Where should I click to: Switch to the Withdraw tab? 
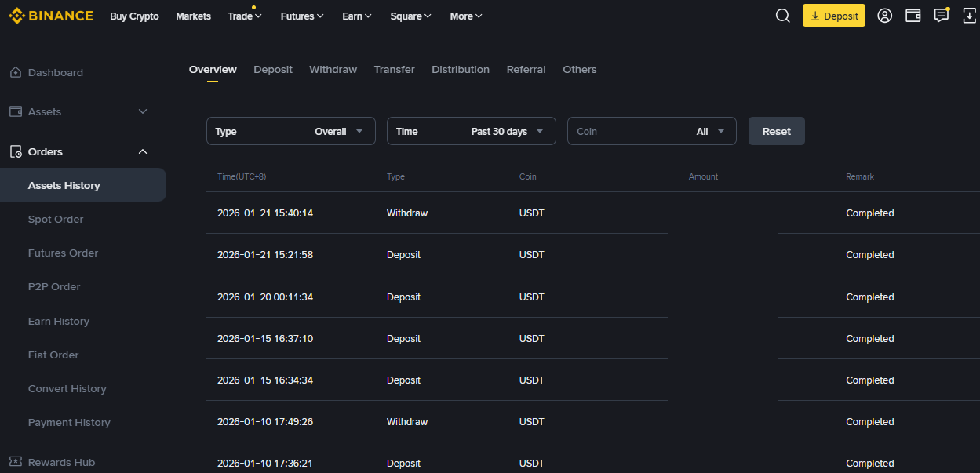tap(333, 69)
